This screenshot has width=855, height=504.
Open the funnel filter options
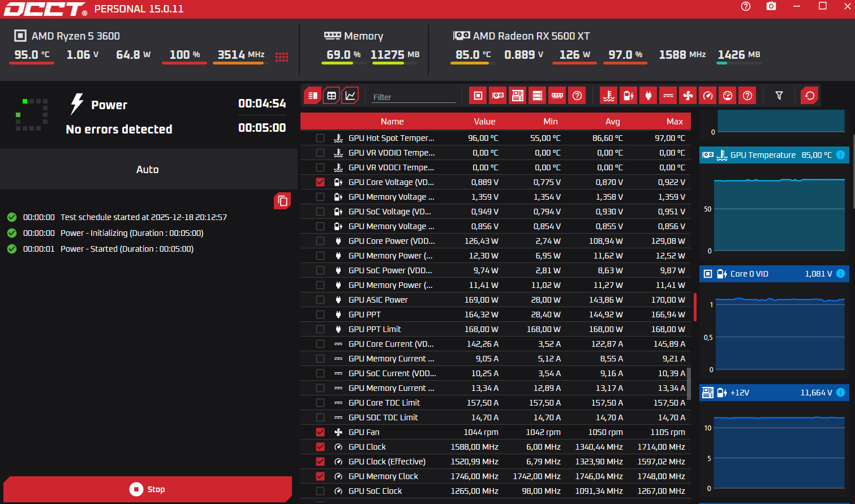pyautogui.click(x=779, y=96)
